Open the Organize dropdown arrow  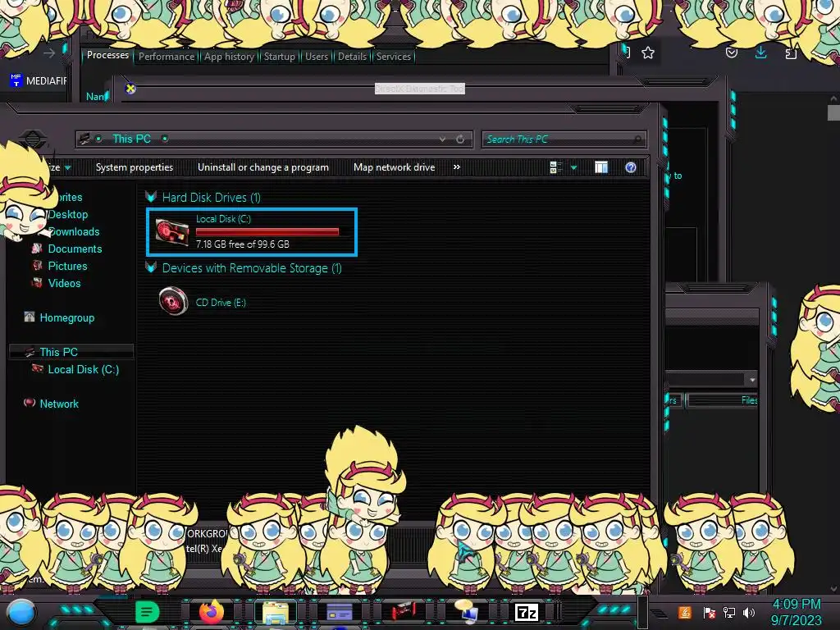[68, 167]
